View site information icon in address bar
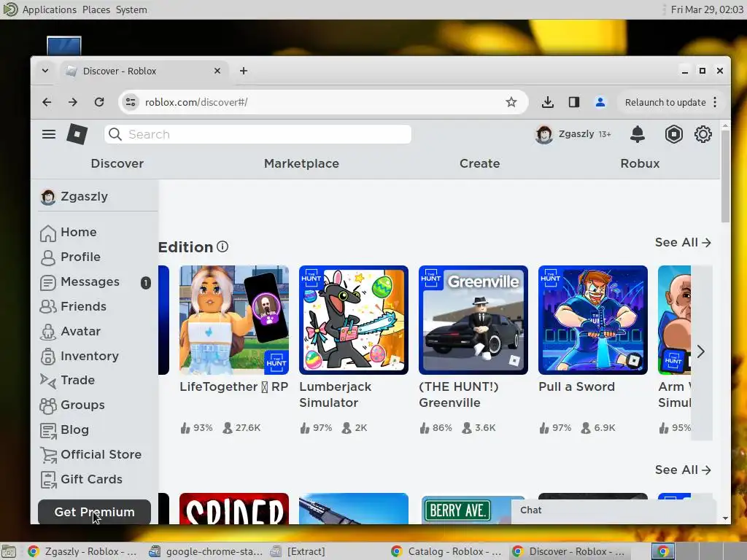Image resolution: width=747 pixels, height=560 pixels. pyautogui.click(x=131, y=102)
